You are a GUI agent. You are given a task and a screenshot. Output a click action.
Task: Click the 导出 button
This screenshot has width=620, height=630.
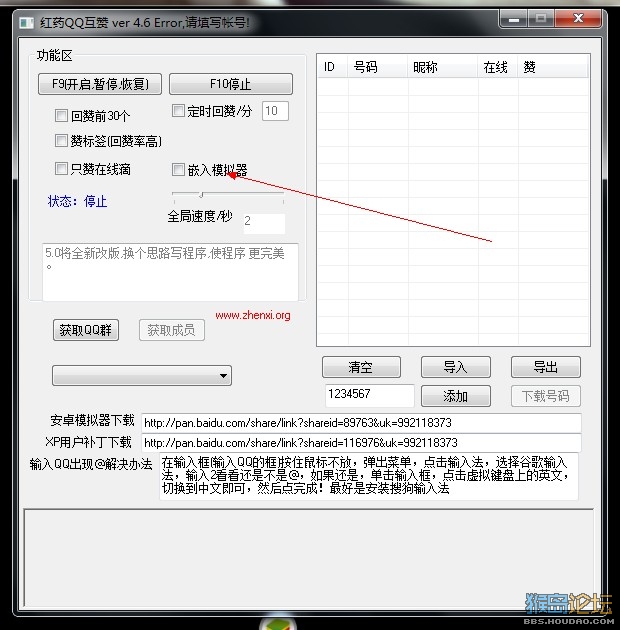[x=546, y=367]
